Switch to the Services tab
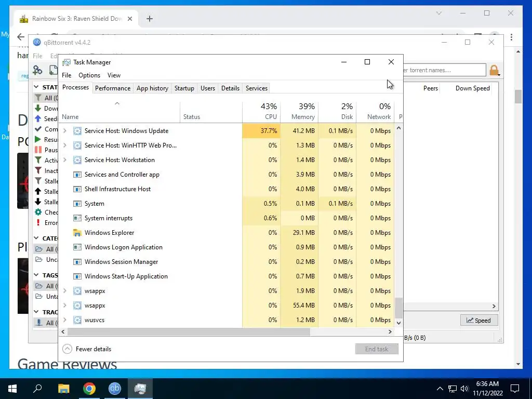The height and width of the screenshot is (399, 532). click(257, 88)
